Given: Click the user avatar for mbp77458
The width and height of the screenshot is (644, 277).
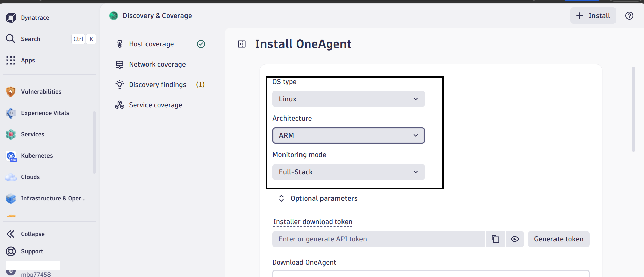Looking at the screenshot, I should click(11, 272).
